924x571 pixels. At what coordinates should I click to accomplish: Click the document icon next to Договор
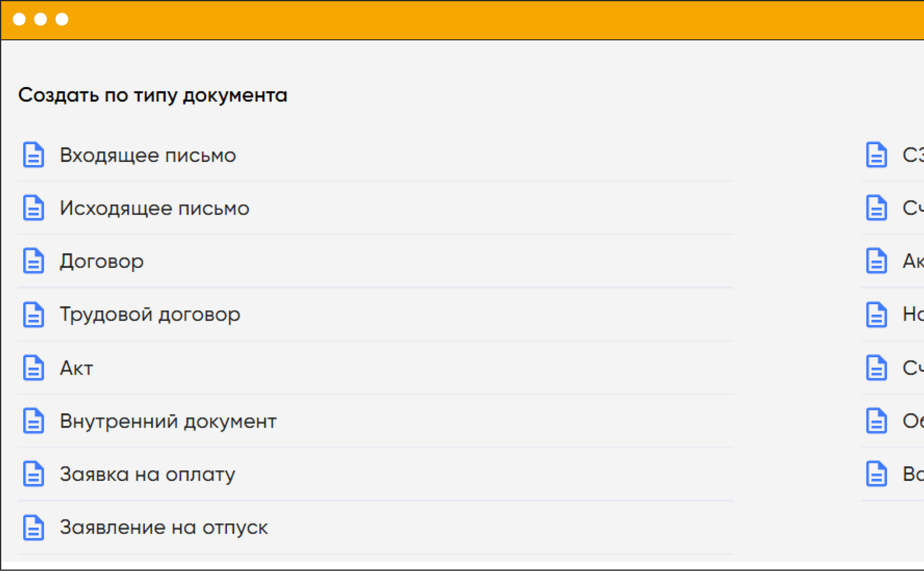(x=33, y=260)
